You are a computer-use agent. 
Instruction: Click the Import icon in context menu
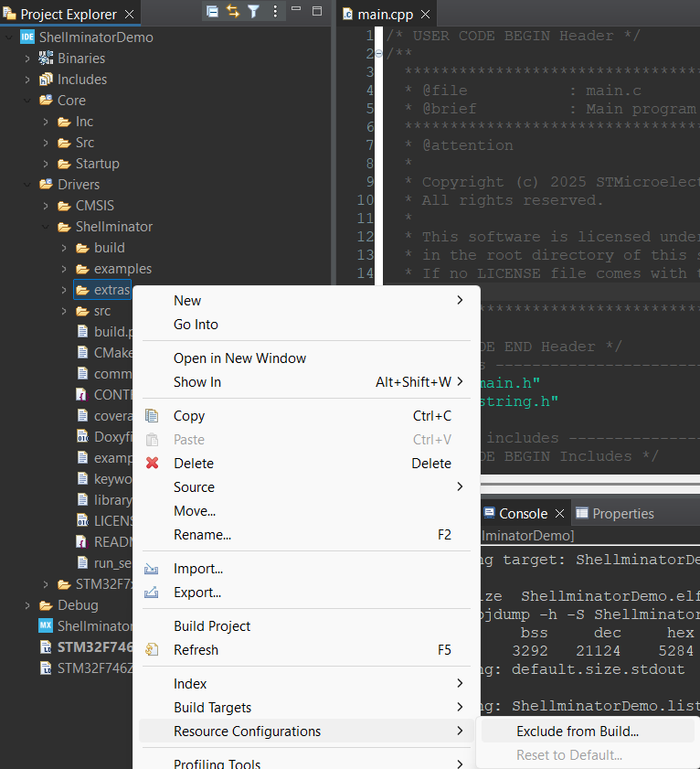[152, 569]
